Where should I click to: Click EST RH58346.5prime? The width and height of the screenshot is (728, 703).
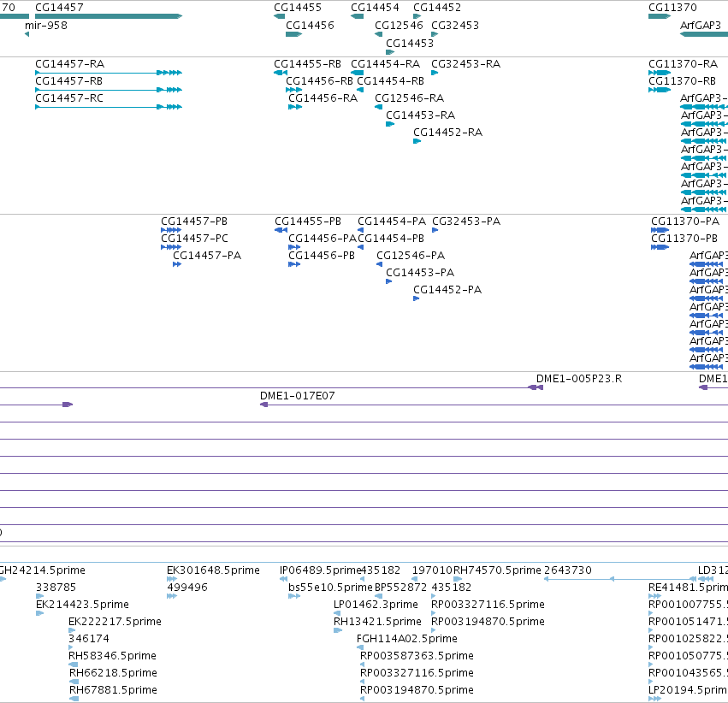pos(112,656)
